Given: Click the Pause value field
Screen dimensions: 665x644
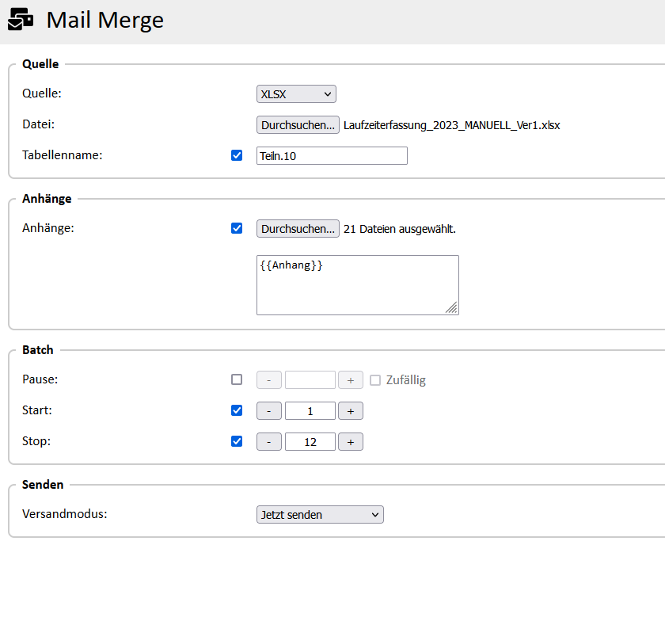Looking at the screenshot, I should click(x=310, y=380).
